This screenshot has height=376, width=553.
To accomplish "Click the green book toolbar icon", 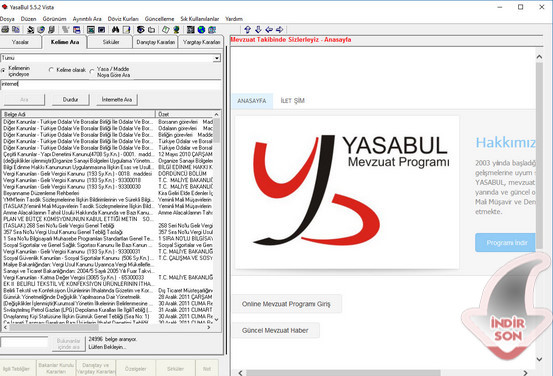I will pos(165,30).
